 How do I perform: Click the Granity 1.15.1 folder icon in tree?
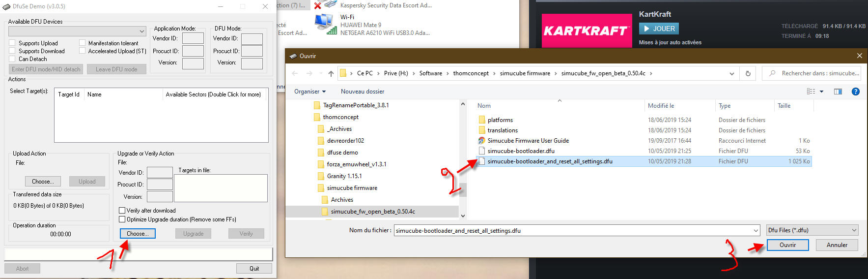321,176
